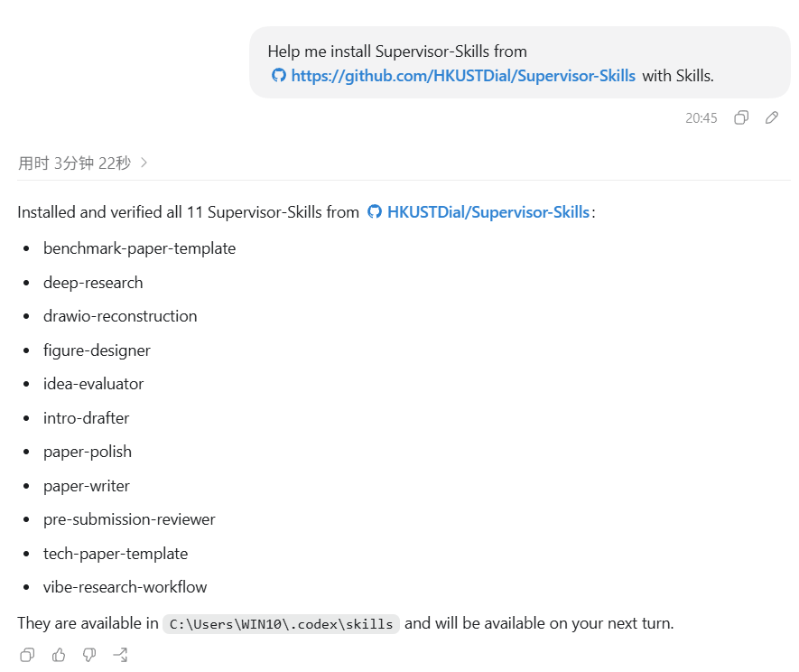Click the C:\Users\WIN10\.codex\skills path code

click(x=281, y=624)
